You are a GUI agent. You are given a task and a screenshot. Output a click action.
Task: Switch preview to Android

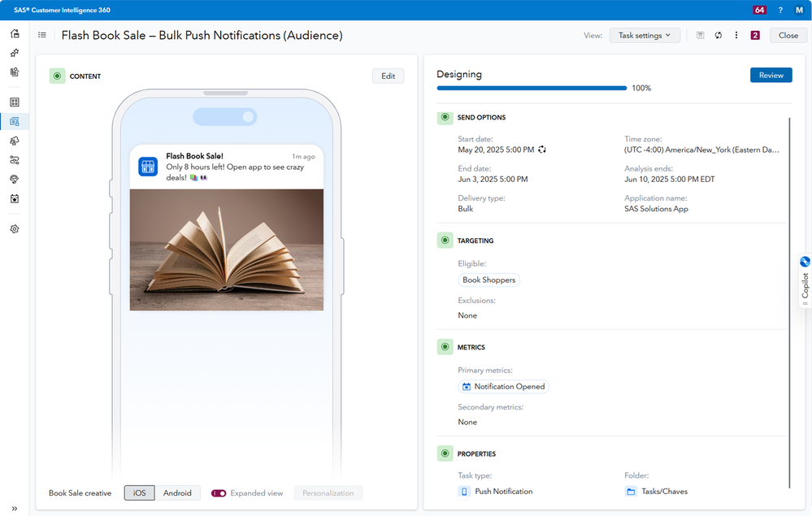[177, 493]
